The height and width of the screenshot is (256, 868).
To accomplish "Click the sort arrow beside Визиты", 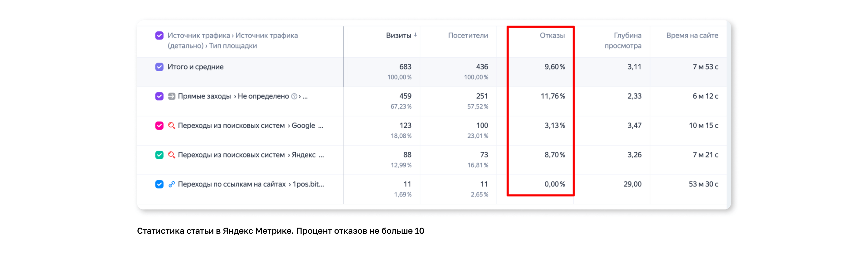I will click(416, 35).
